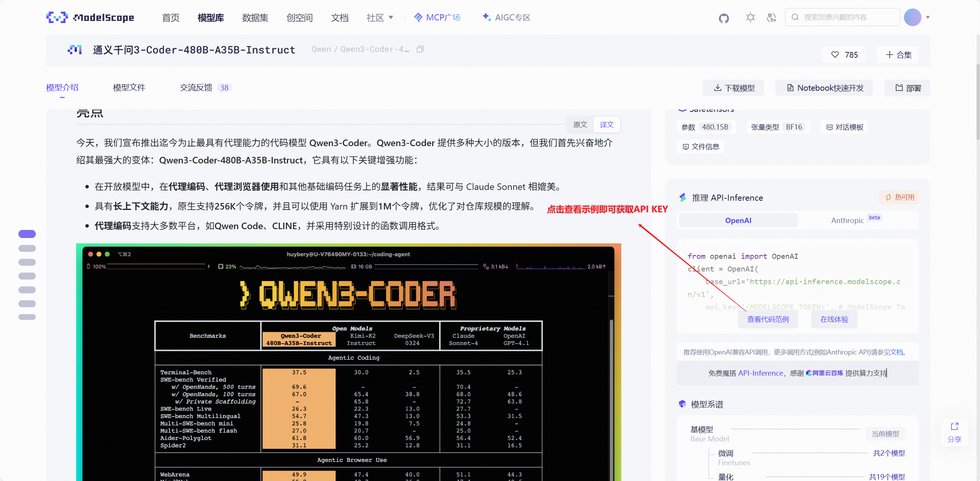
Task: Click the 下载模型 download button
Action: [x=733, y=88]
